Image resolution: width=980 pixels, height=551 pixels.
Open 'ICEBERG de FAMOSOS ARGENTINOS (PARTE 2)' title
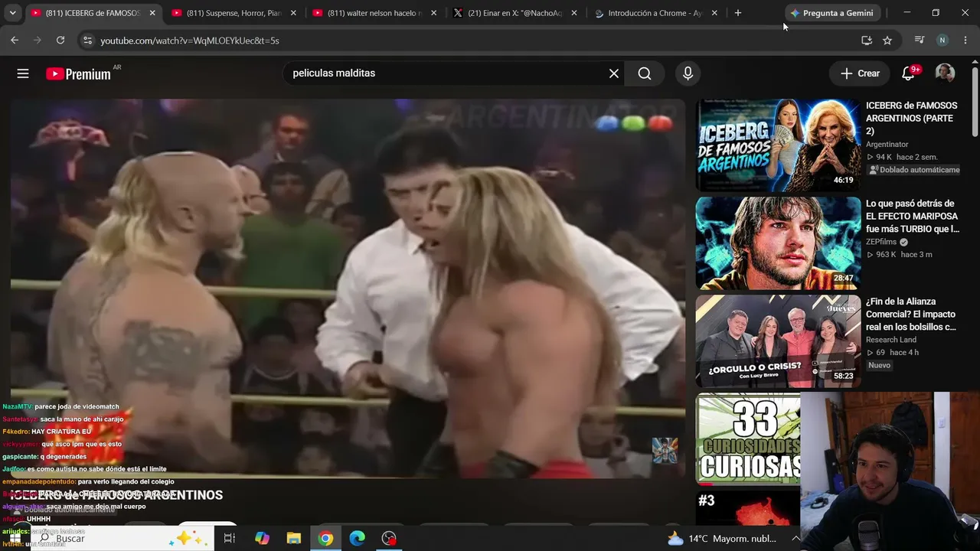pos(911,118)
